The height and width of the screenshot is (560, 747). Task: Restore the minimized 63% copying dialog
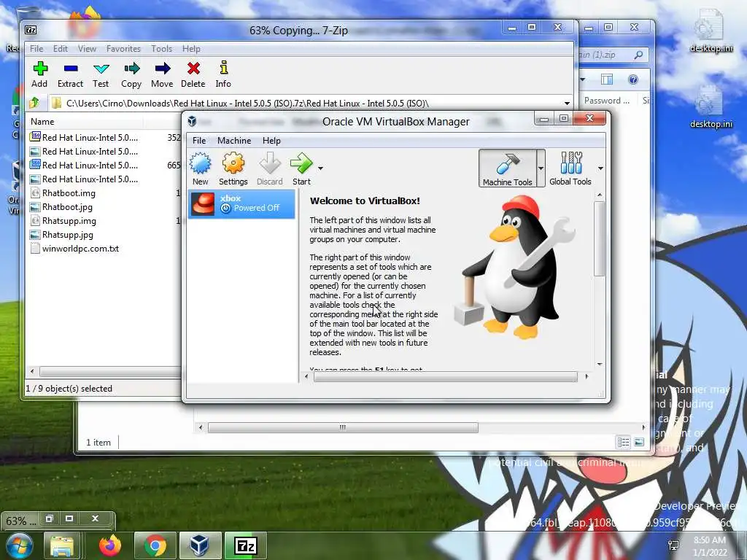(x=49, y=518)
